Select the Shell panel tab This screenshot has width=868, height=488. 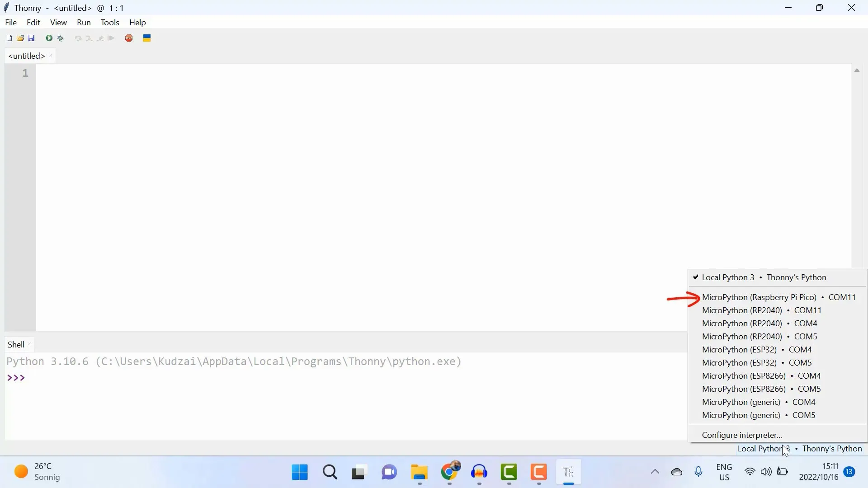pyautogui.click(x=16, y=345)
